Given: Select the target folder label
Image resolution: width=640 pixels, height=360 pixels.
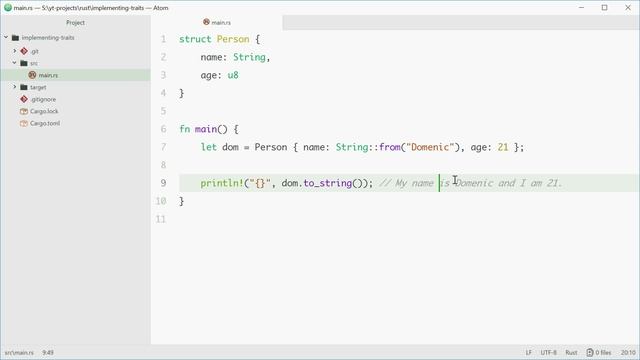Looking at the screenshot, I should [x=38, y=87].
